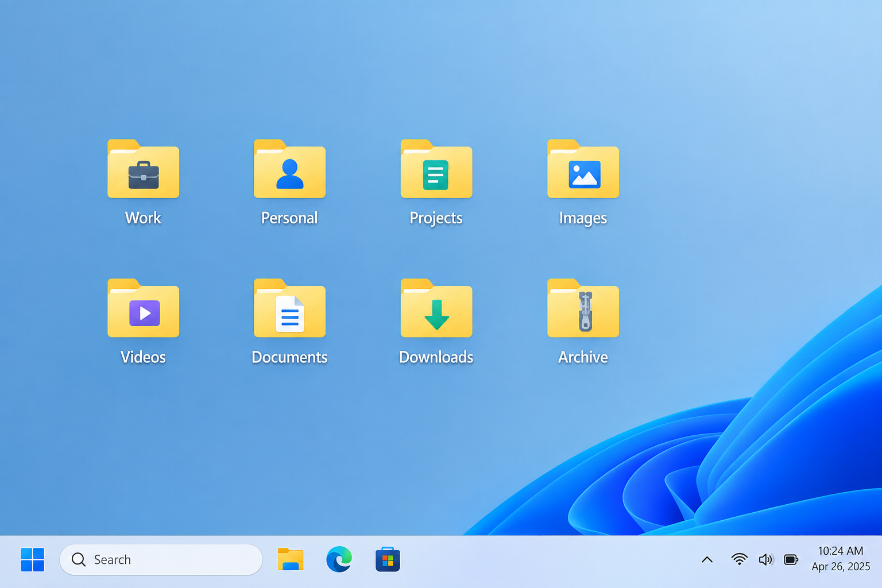882x588 pixels.
Task: Select the Videos folder icon
Action: (143, 308)
